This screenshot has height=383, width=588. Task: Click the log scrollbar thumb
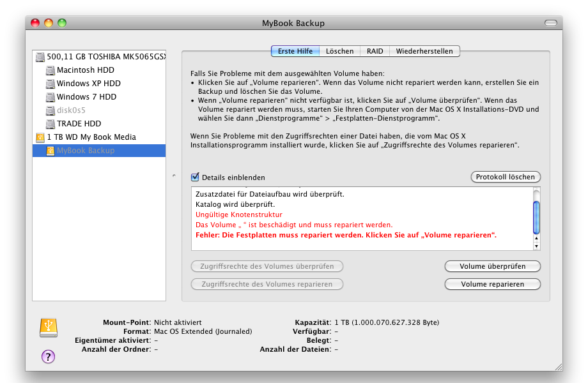tap(536, 218)
